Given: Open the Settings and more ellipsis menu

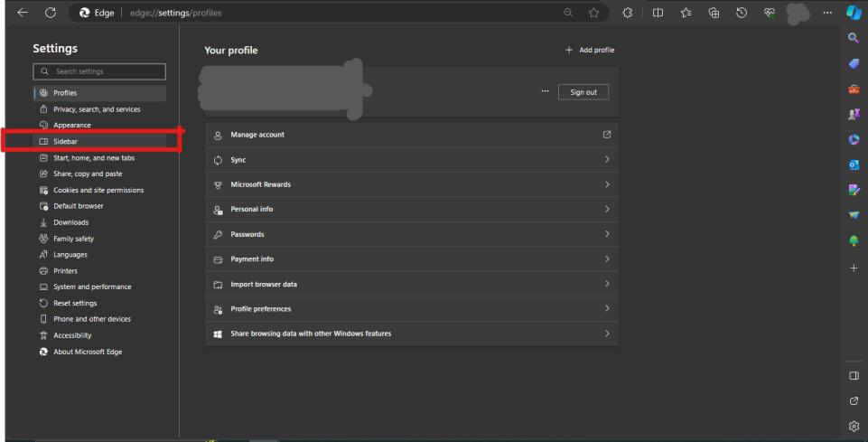Looking at the screenshot, I should coord(827,13).
